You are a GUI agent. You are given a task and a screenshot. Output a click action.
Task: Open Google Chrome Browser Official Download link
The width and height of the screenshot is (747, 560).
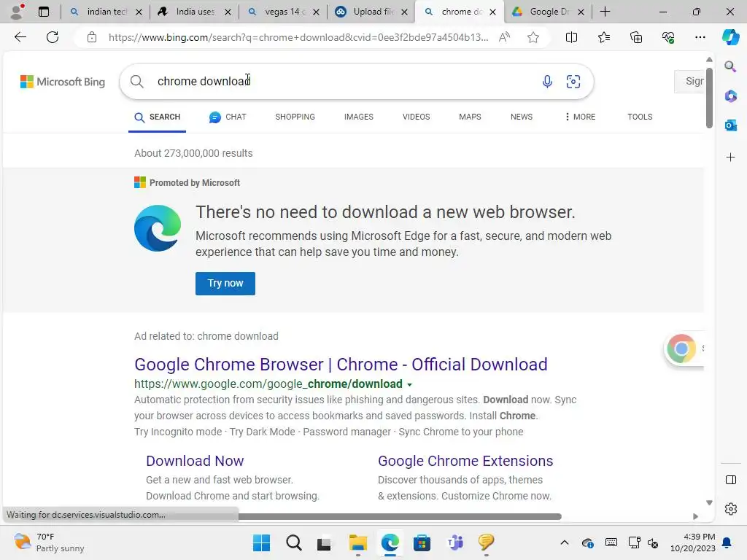click(341, 365)
